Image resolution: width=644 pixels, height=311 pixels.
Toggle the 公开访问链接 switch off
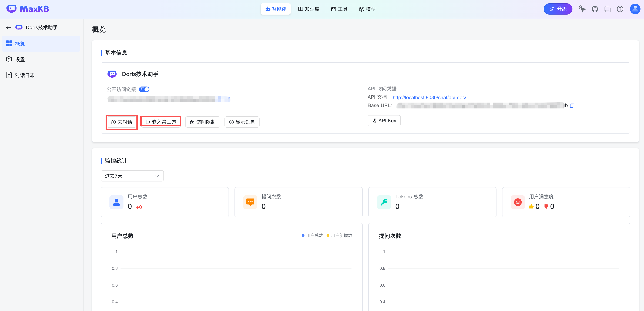144,89
